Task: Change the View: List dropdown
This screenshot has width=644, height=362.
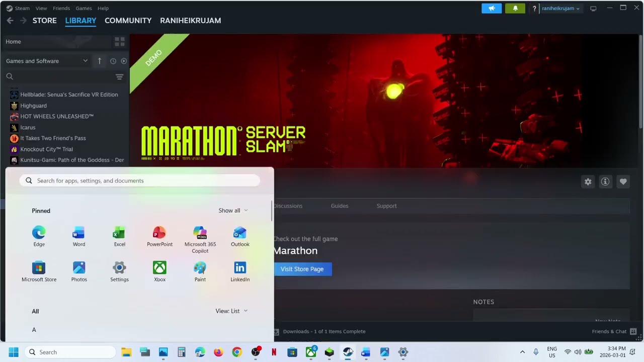Action: point(231,311)
